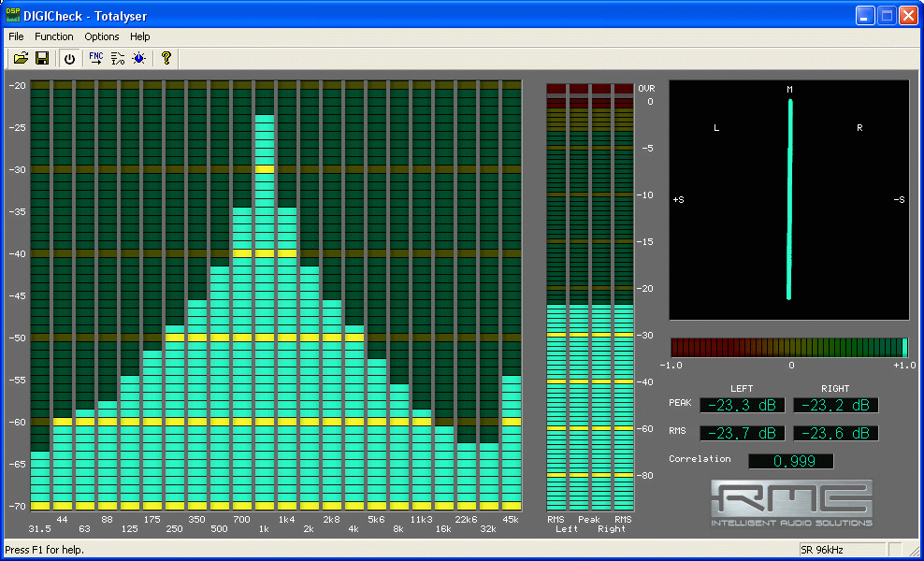The image size is (924, 561).
Task: Open the Function menu
Action: 54,36
